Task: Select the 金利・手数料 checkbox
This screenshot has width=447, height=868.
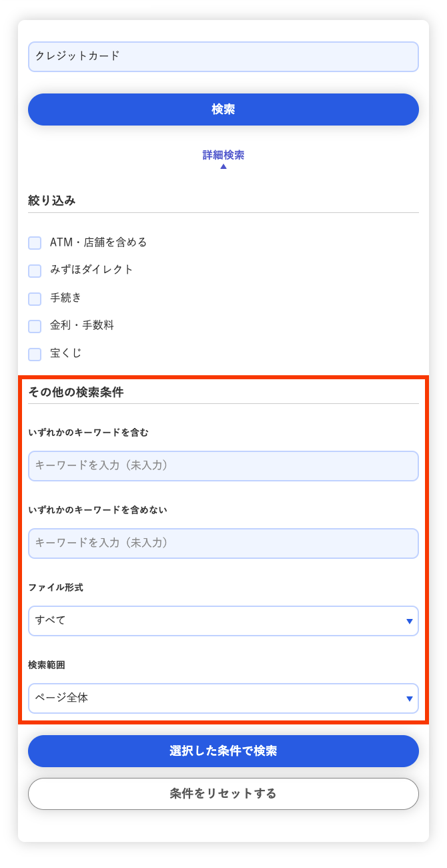Action: pyautogui.click(x=35, y=326)
